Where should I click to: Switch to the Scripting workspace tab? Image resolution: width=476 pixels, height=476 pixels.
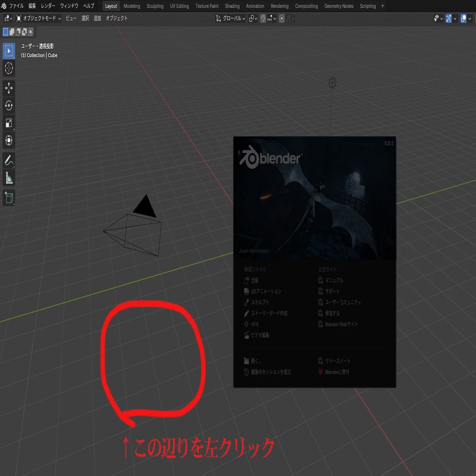pos(368,6)
